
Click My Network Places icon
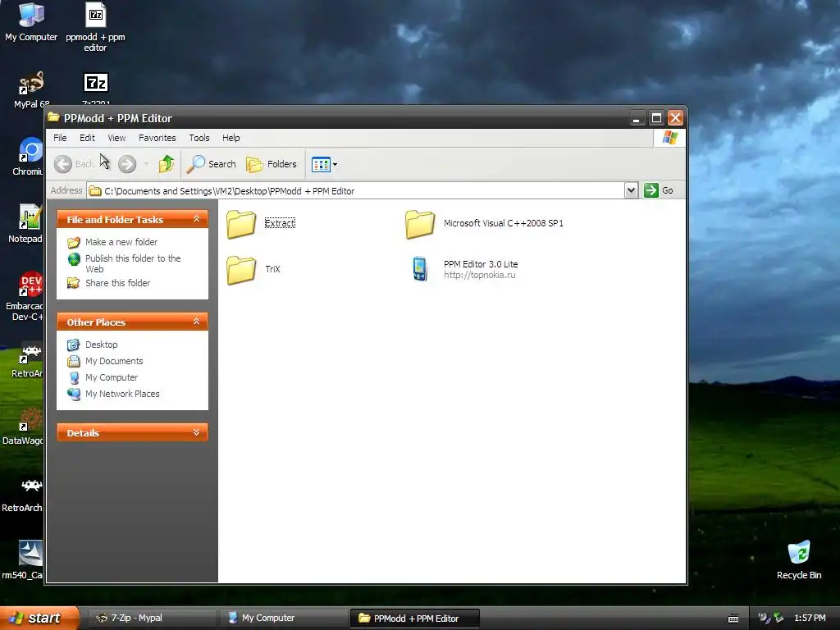tap(73, 395)
